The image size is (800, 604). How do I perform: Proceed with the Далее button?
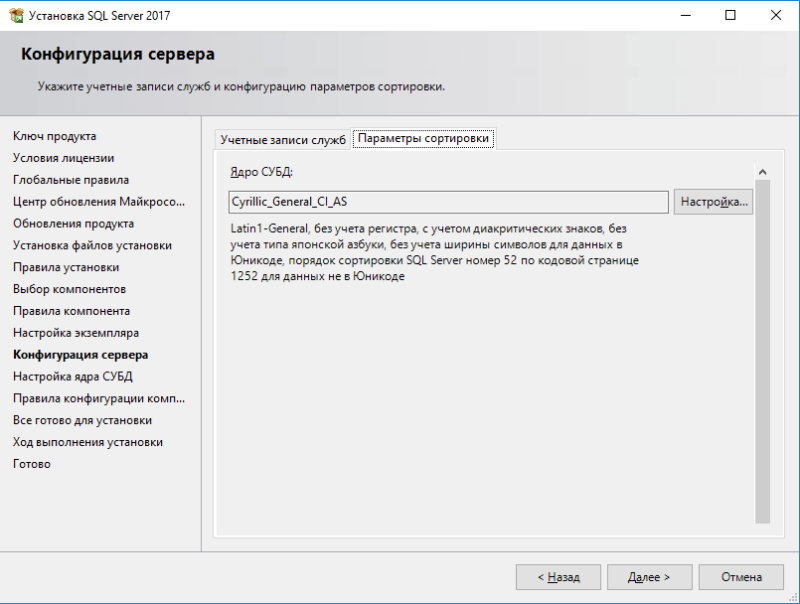648,577
